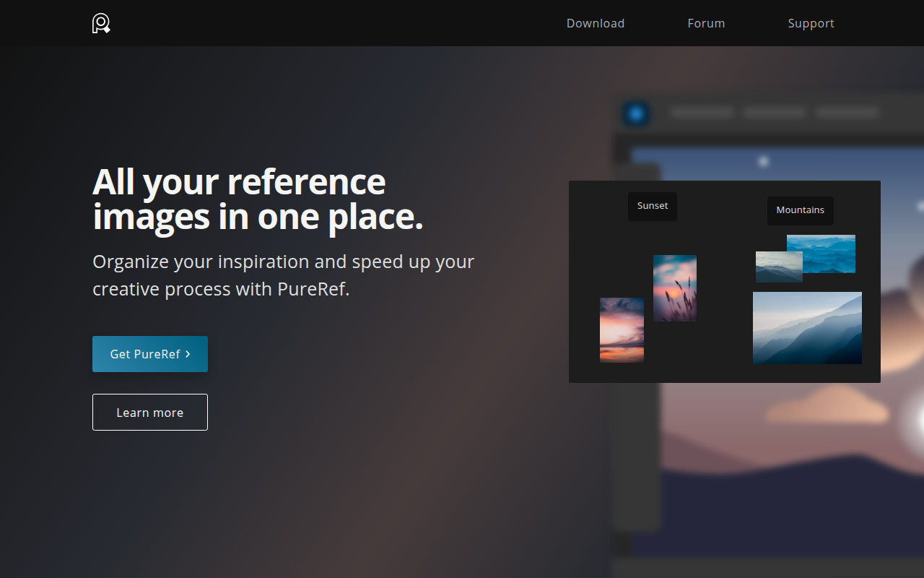The width and height of the screenshot is (924, 578).
Task: Click the Get PureRef button
Action: click(x=150, y=354)
